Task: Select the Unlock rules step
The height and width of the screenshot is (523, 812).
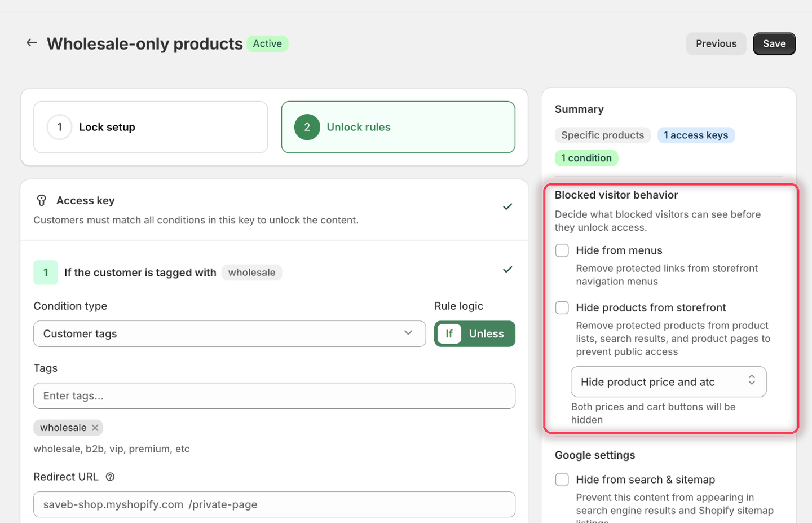Action: pyautogui.click(x=398, y=127)
